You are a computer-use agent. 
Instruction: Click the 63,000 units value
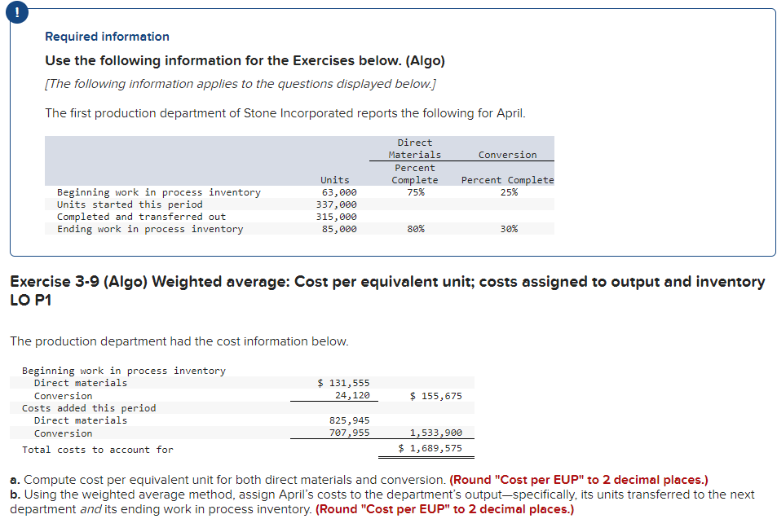(x=339, y=192)
